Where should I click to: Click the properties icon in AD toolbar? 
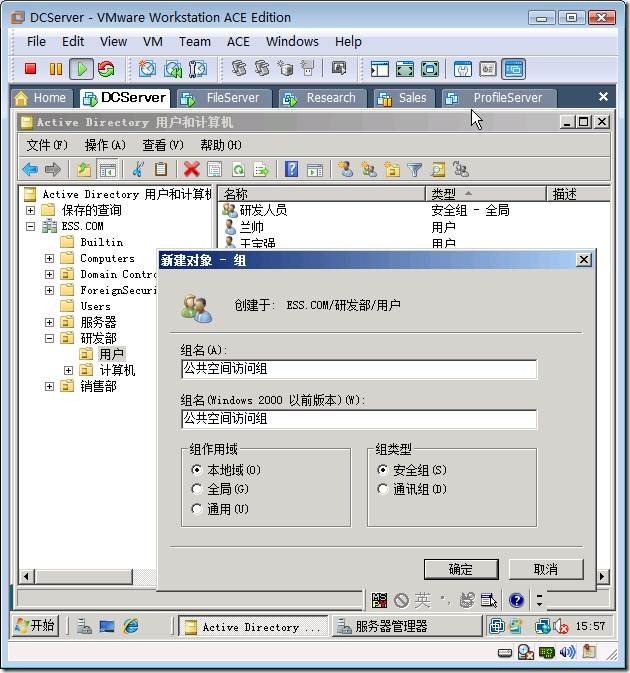[215, 170]
